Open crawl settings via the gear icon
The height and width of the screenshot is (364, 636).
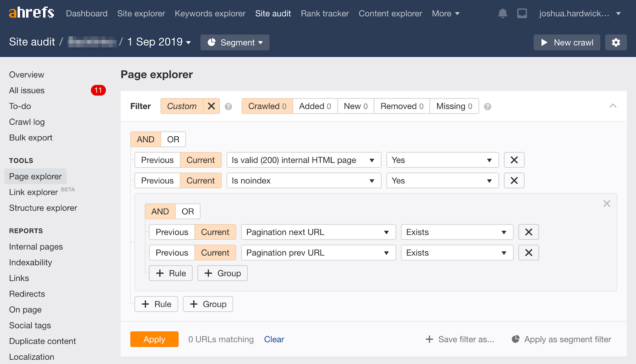pos(616,42)
